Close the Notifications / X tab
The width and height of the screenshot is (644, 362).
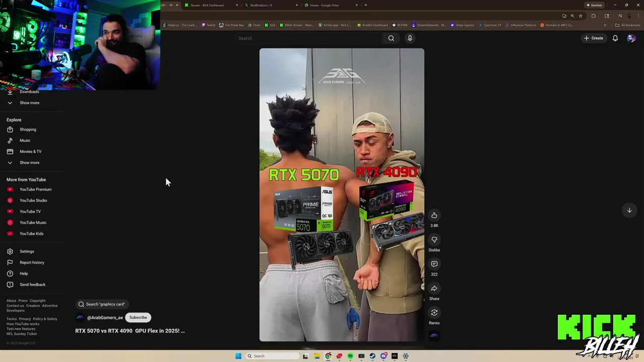pyautogui.click(x=297, y=5)
